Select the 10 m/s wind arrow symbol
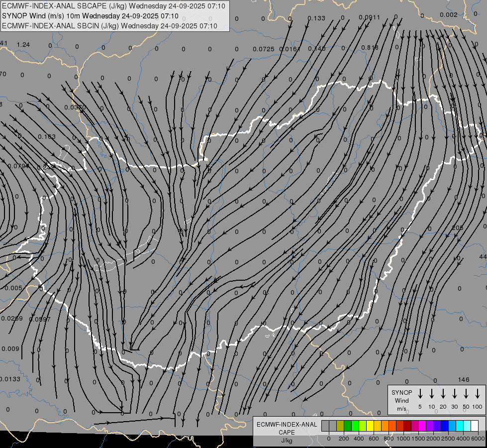This screenshot has height=448, width=487. click(432, 394)
